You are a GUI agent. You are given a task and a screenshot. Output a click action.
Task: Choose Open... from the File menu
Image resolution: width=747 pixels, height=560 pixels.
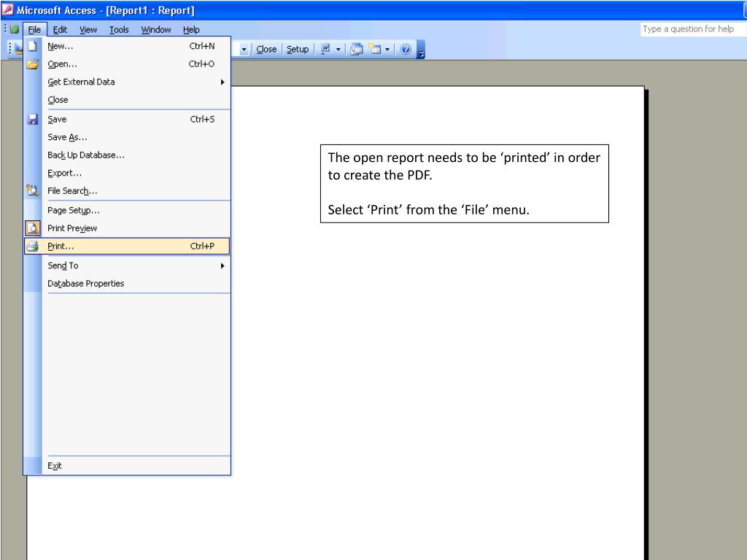click(x=127, y=64)
